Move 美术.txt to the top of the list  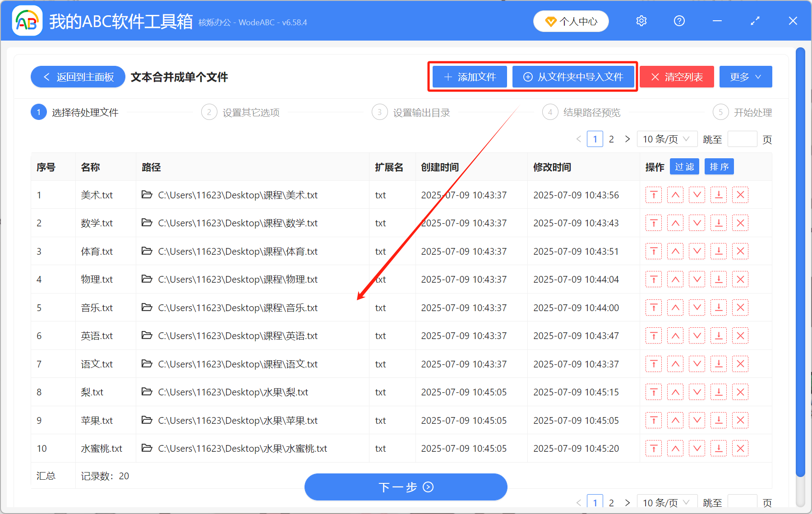click(x=654, y=195)
